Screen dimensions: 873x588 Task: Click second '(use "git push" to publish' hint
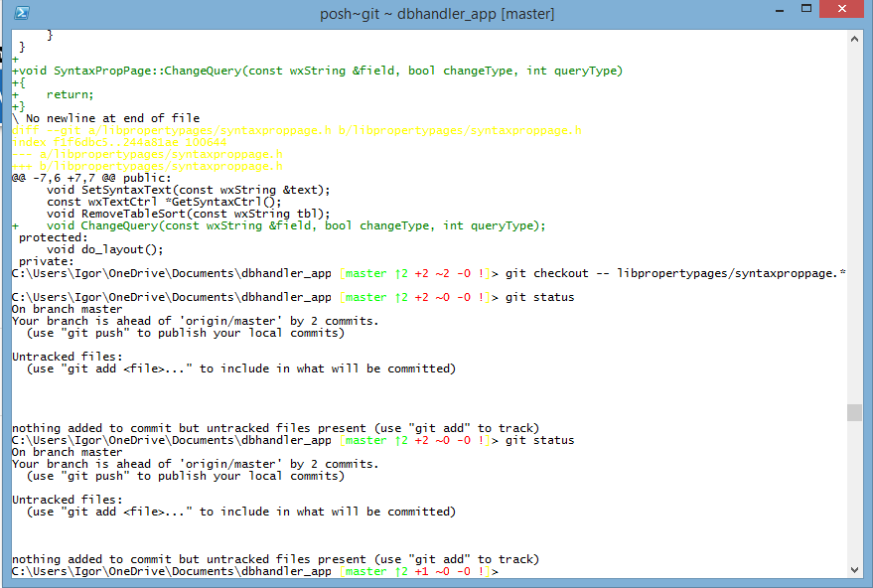pyautogui.click(x=186, y=476)
